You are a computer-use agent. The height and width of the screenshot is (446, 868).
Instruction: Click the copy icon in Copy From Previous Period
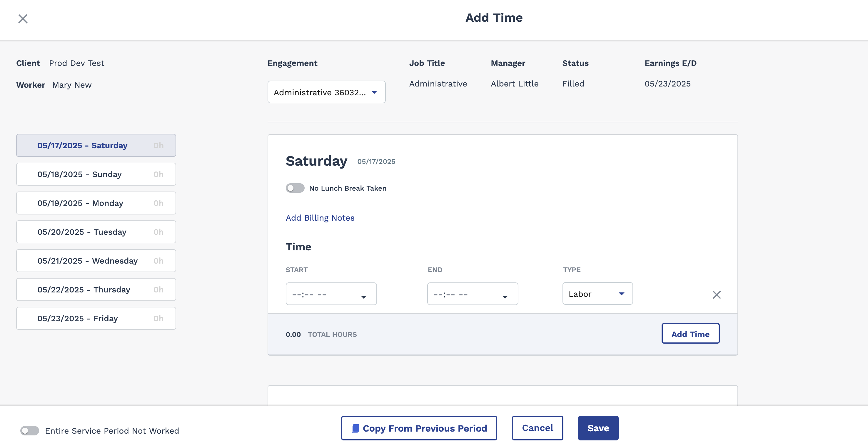(355, 428)
